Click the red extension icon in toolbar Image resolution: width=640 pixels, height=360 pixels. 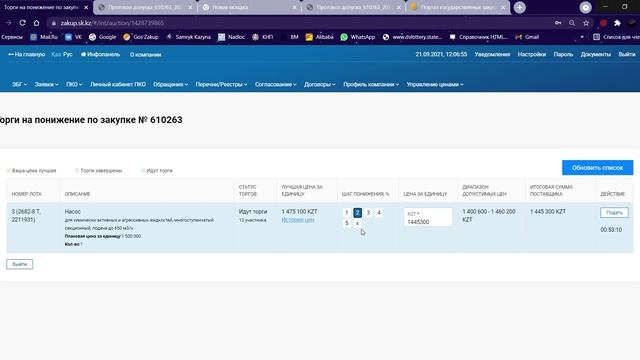(x=603, y=23)
